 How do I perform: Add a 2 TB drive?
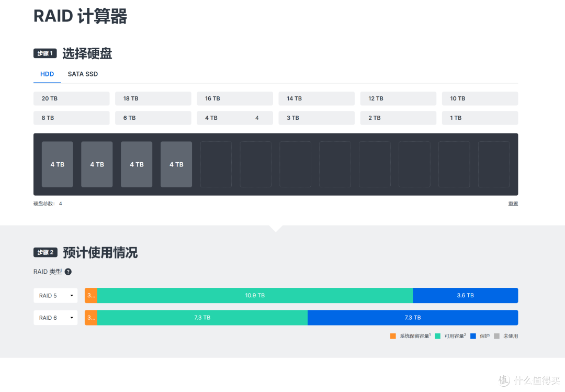coord(398,118)
